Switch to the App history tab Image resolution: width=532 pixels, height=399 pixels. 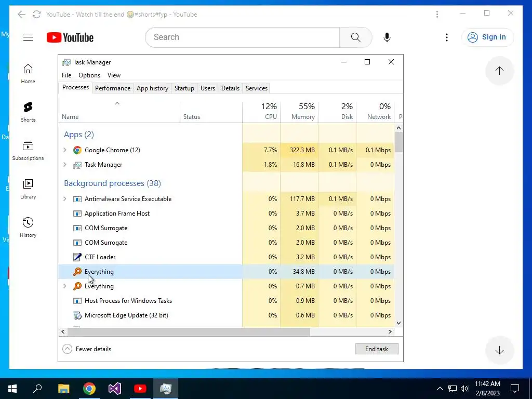coord(152,88)
